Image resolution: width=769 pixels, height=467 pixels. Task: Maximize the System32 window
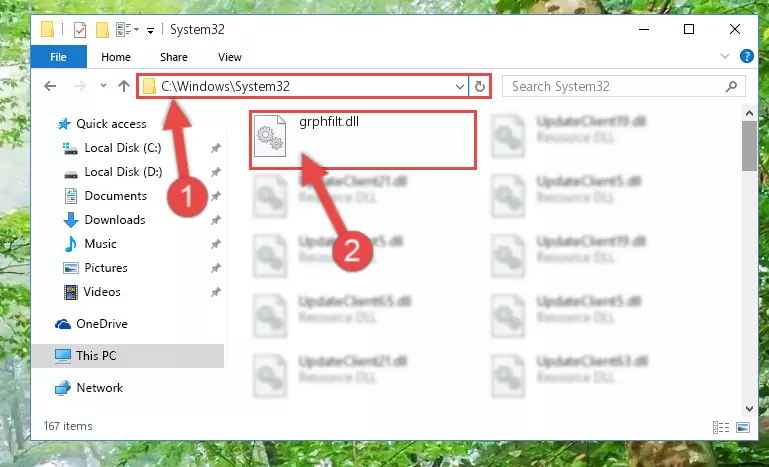click(x=689, y=29)
